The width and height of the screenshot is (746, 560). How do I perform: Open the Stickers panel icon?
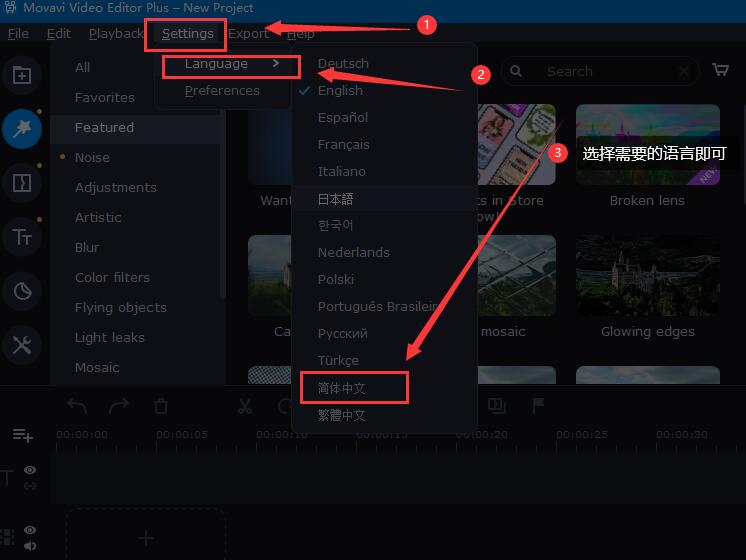(22, 291)
